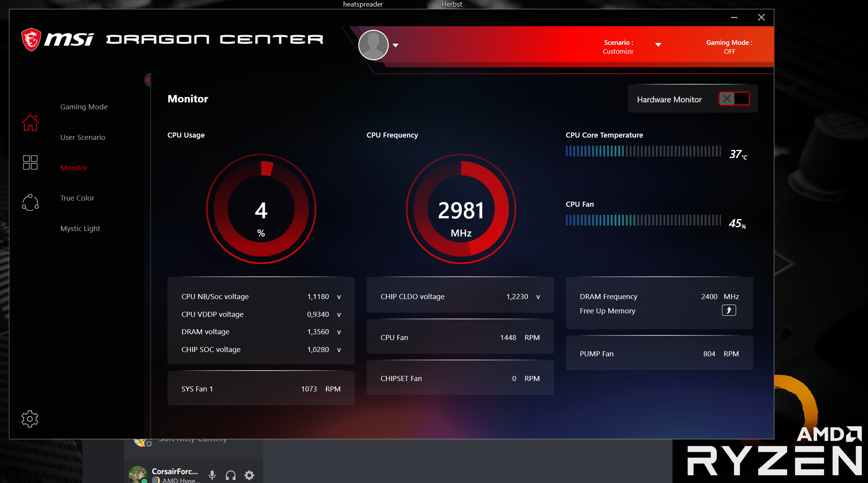Mute the Discord microphone
This screenshot has width=868, height=483.
[212, 475]
